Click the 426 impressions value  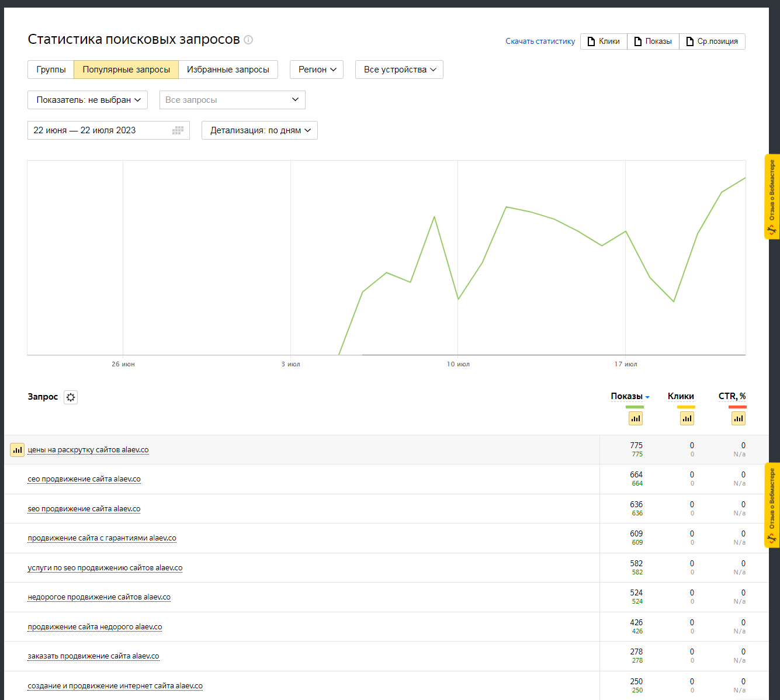click(x=636, y=622)
